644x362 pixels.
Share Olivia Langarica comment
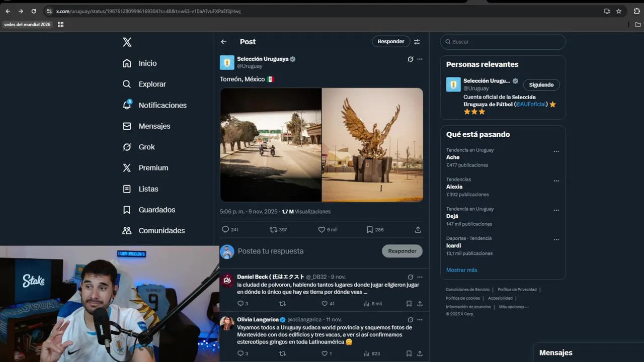pos(420,353)
